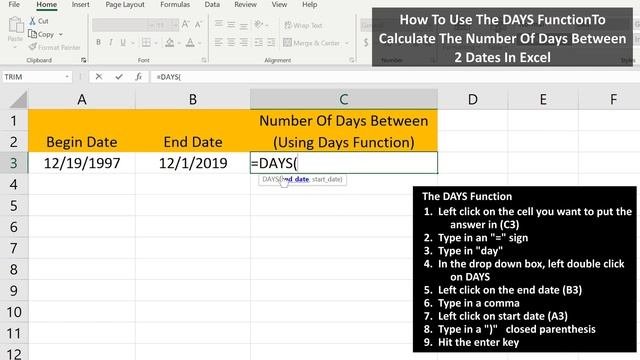Viewport: 640px width, 360px height.
Task: Click the Merge & Center button
Action: click(x=312, y=42)
